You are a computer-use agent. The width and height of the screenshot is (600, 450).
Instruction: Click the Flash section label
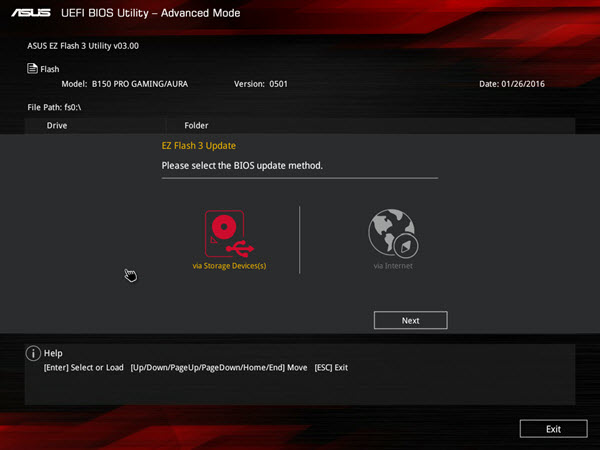[x=50, y=69]
